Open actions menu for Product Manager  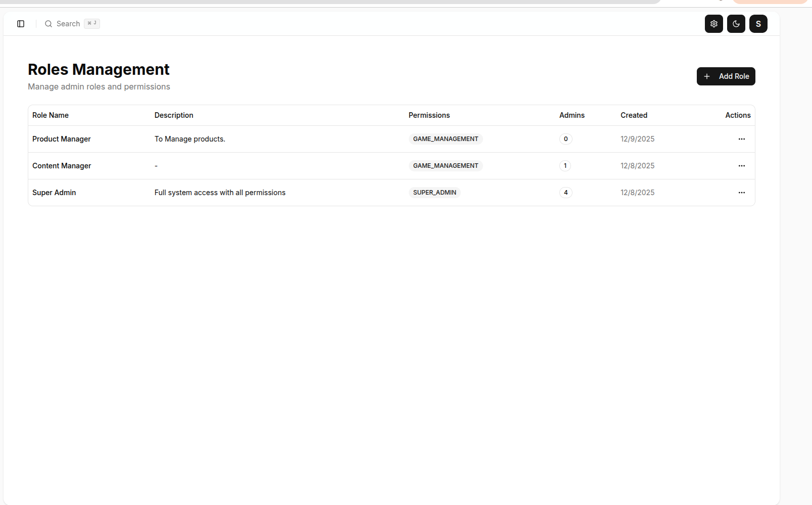point(741,139)
